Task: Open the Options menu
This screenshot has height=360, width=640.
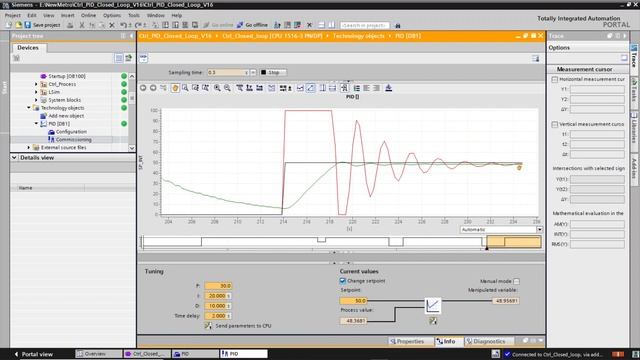Action: [x=112, y=15]
